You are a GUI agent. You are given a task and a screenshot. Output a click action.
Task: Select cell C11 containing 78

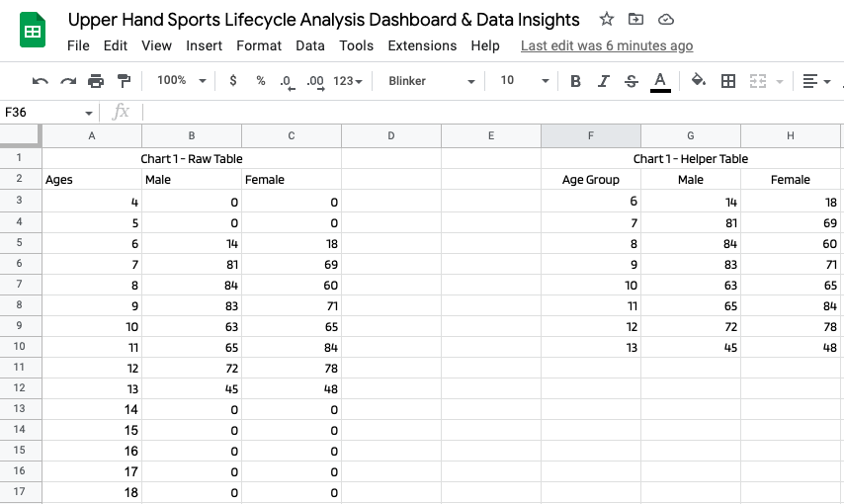pos(292,368)
